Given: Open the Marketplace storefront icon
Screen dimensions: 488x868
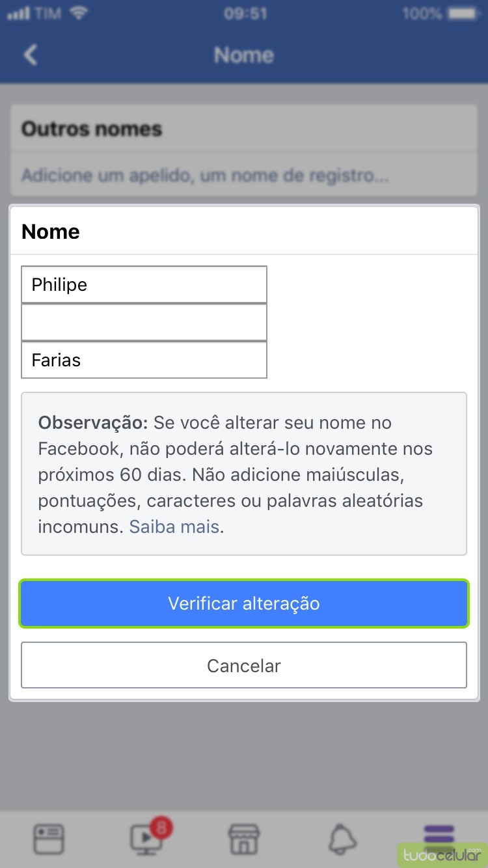Looking at the screenshot, I should [x=244, y=839].
